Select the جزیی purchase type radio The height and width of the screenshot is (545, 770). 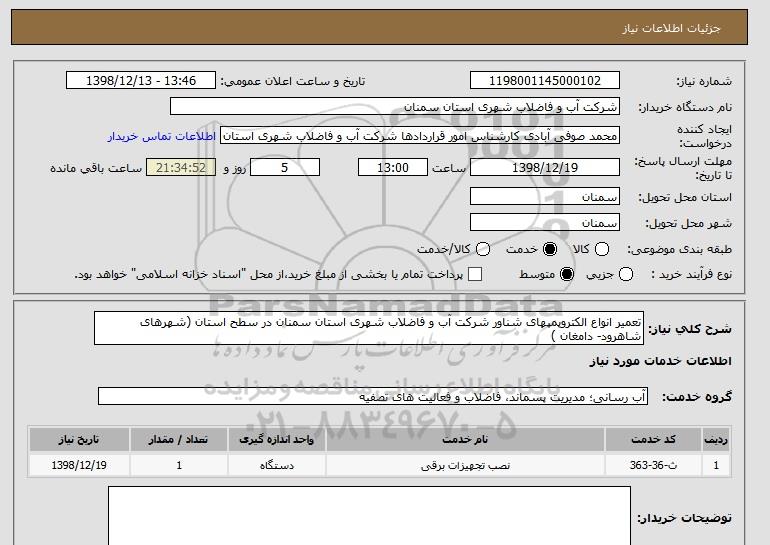626,274
